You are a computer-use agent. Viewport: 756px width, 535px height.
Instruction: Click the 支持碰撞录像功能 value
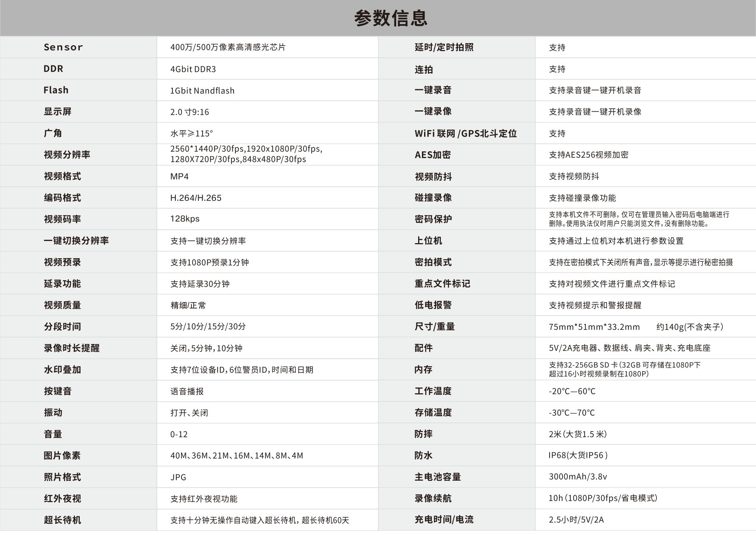tap(582, 198)
